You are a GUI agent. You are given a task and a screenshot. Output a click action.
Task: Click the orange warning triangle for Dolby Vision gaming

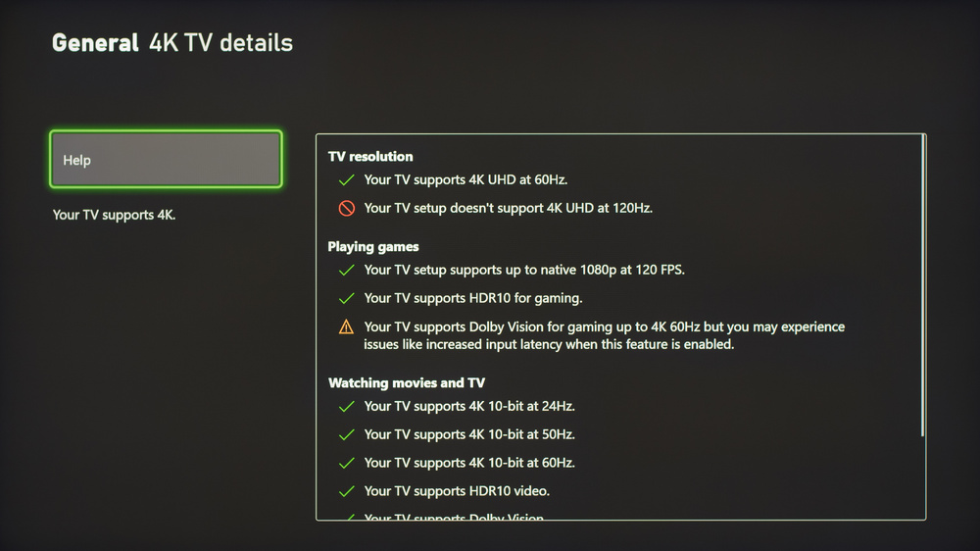(346, 327)
